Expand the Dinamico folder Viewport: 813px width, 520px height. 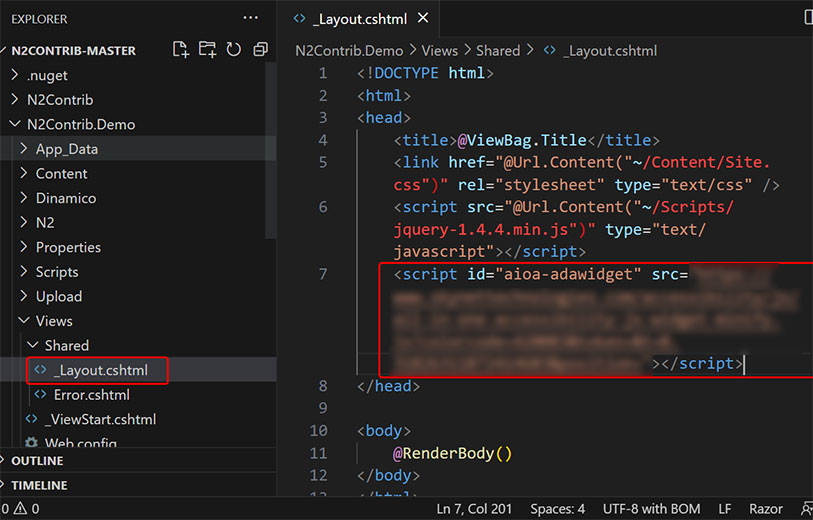click(x=24, y=198)
